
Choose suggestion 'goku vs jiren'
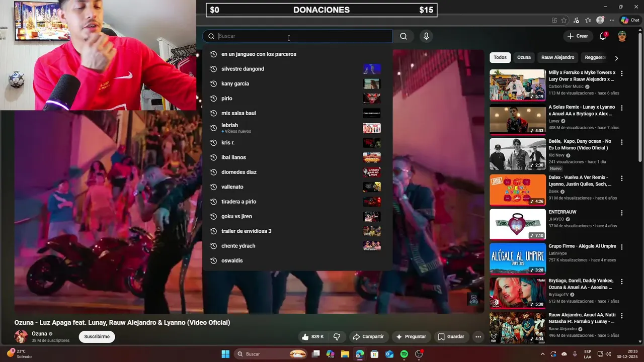coord(297,216)
